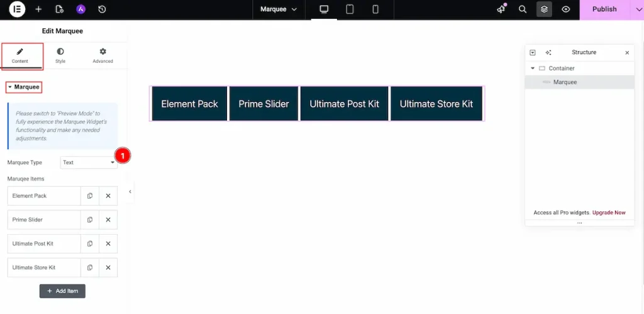644x314 pixels.
Task: Switch to tablet responsive view
Action: click(x=350, y=9)
